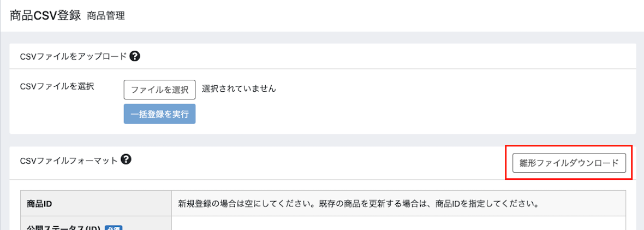The height and width of the screenshot is (230, 644).
Task: Click the 新規登録の場合は空にしてください sentence
Action: [x=242, y=204]
